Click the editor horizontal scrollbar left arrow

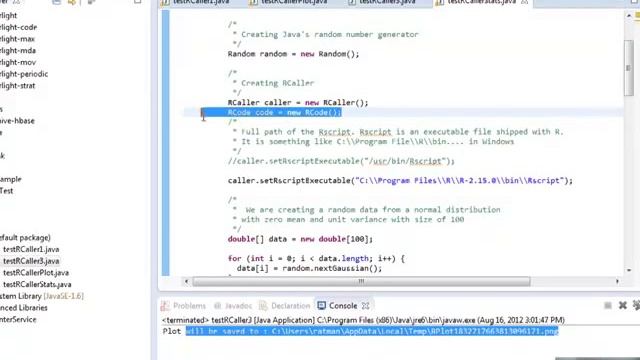click(x=187, y=281)
